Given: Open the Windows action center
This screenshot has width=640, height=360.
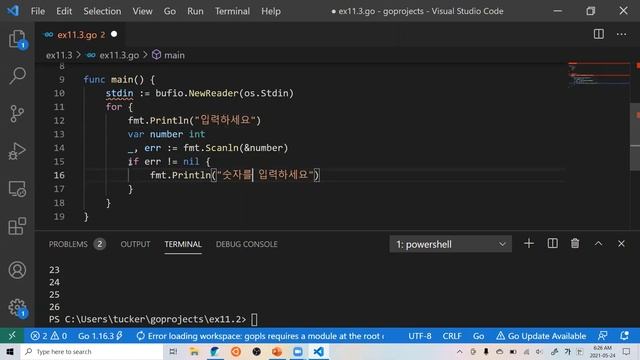Looking at the screenshot, I should [x=627, y=351].
